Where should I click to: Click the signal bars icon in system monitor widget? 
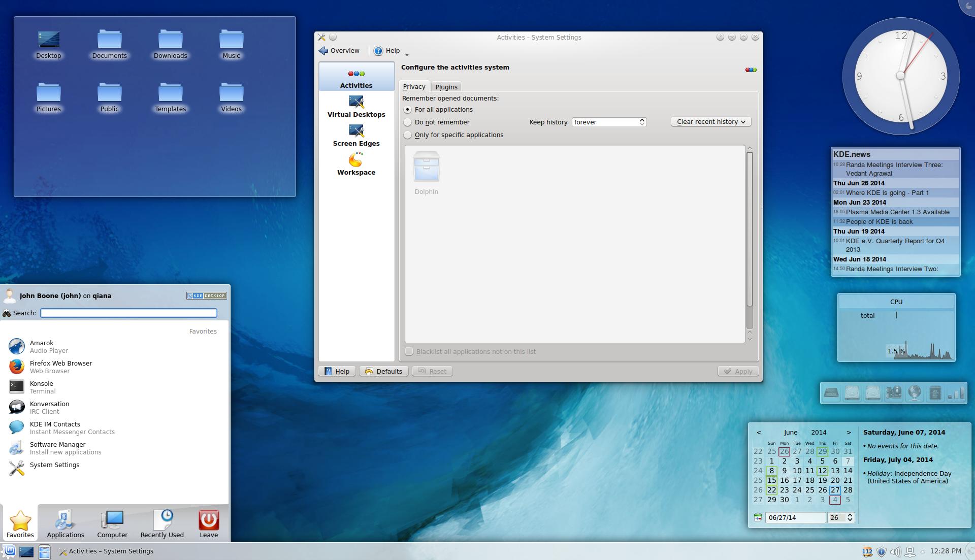[x=956, y=393]
